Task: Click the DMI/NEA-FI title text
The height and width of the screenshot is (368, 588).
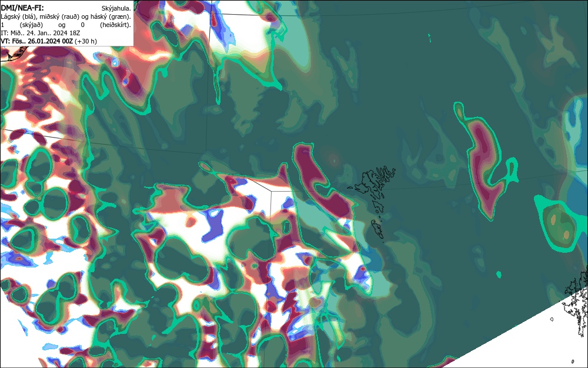Action: 22,8
